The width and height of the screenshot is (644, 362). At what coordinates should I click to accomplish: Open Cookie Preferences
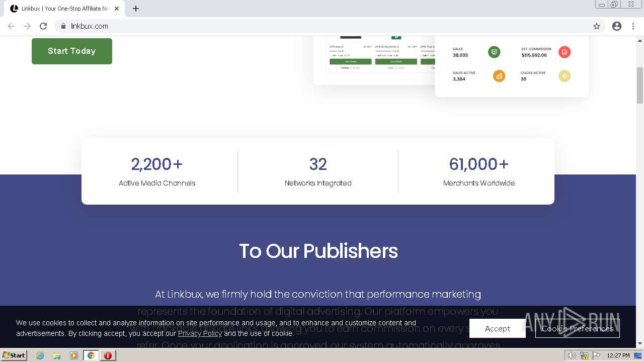578,328
